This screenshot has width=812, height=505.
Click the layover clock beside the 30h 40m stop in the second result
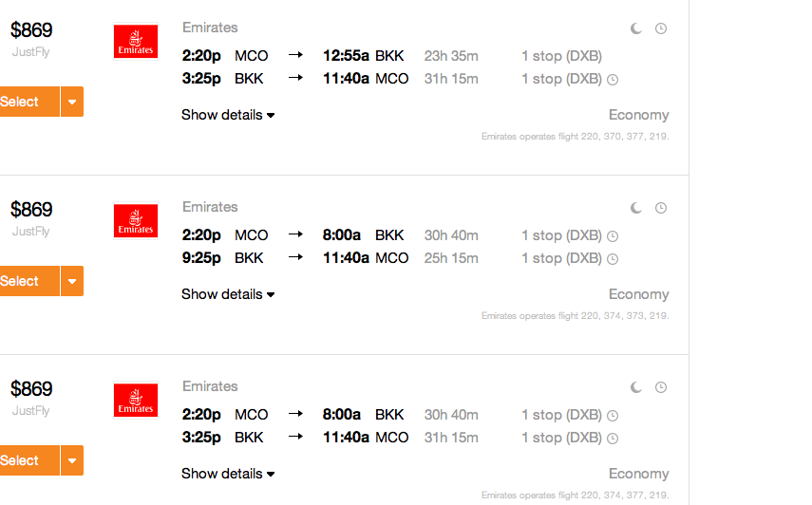point(613,236)
